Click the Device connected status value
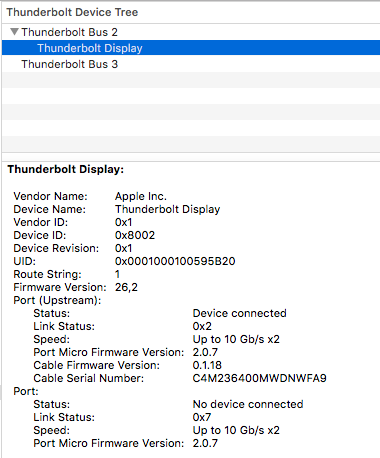380x458 pixels. pyautogui.click(x=239, y=313)
